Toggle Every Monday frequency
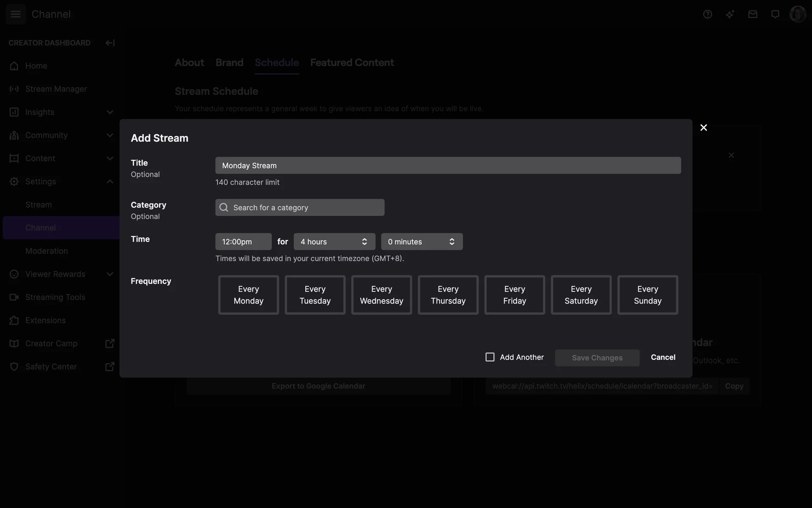This screenshot has width=812, height=508. point(248,295)
